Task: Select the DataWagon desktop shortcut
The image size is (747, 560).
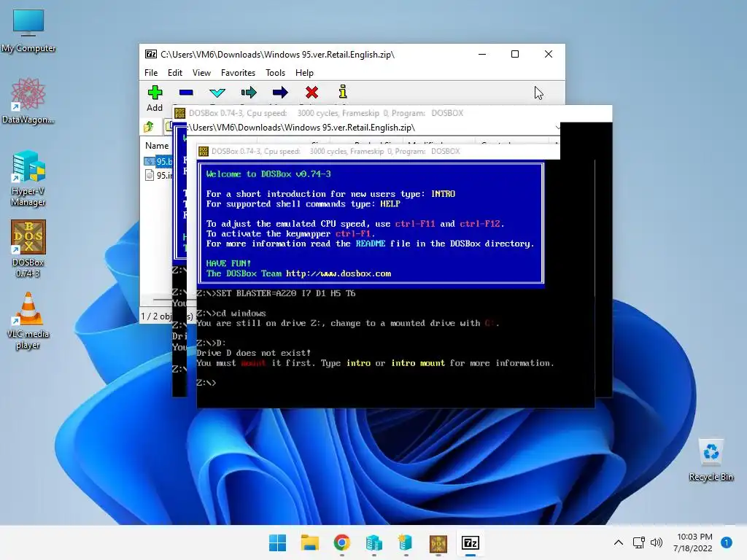Action: coord(28,101)
